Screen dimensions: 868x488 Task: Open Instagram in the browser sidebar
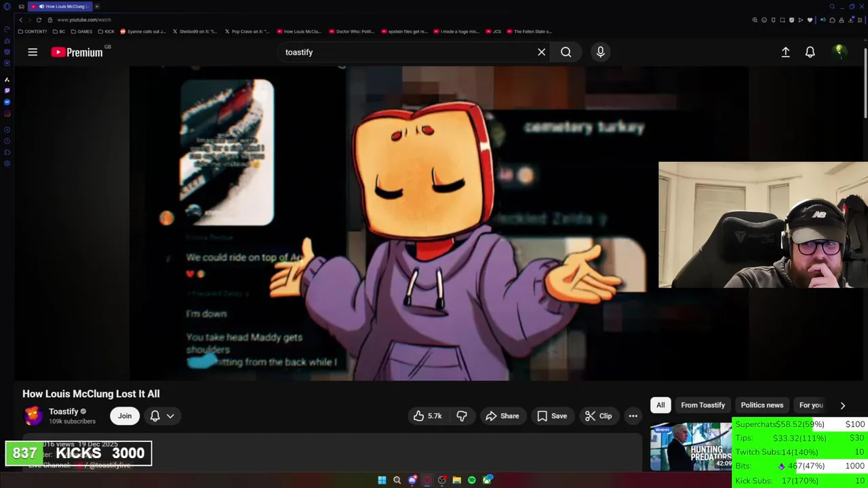coord(7,113)
